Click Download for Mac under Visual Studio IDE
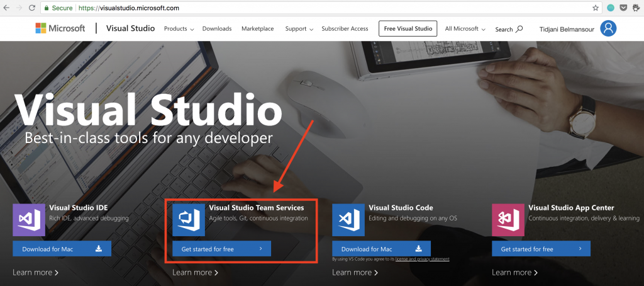The image size is (644, 286). pyautogui.click(x=62, y=249)
